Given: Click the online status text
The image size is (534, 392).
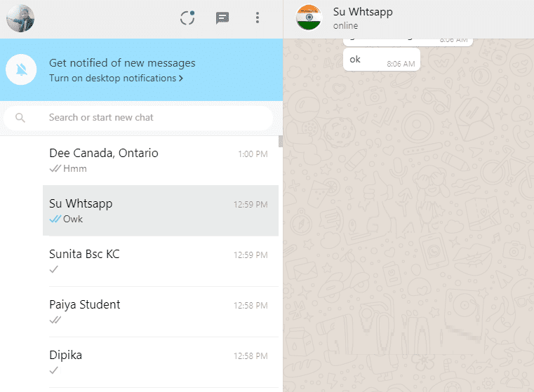Looking at the screenshot, I should [345, 26].
